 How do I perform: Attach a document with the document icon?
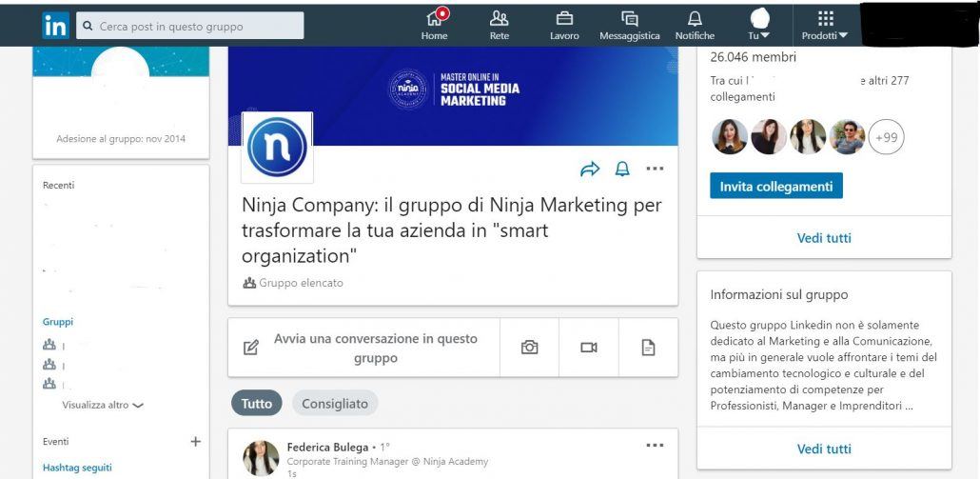648,348
